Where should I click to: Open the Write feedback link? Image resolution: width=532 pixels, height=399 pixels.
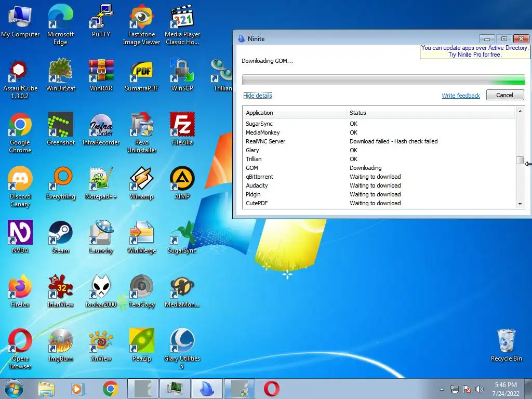[461, 96]
